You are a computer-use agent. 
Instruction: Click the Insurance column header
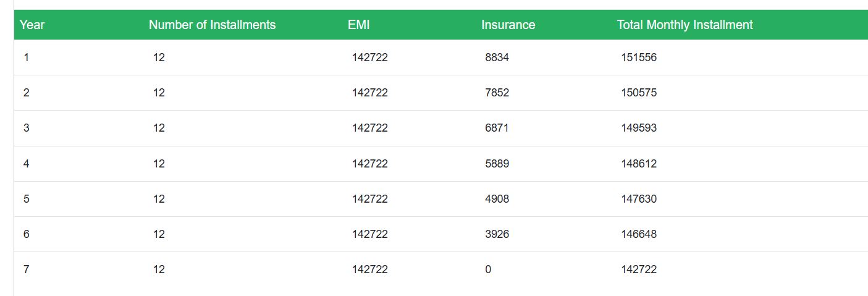[x=508, y=25]
